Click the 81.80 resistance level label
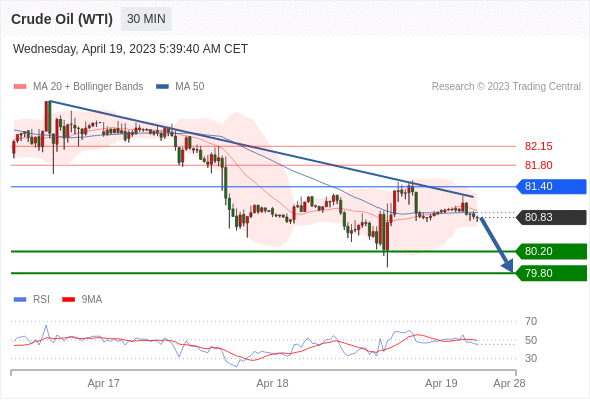The width and height of the screenshot is (590, 400). [538, 165]
